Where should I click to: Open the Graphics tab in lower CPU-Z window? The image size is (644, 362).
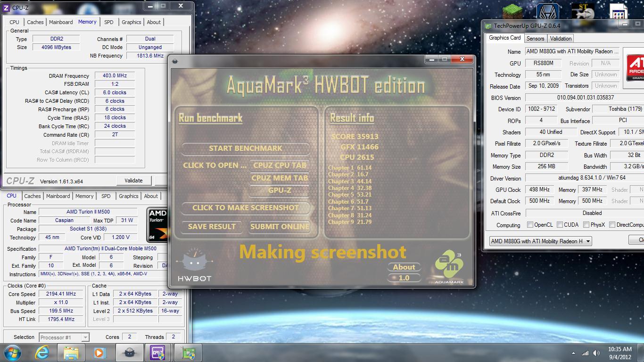pyautogui.click(x=128, y=196)
